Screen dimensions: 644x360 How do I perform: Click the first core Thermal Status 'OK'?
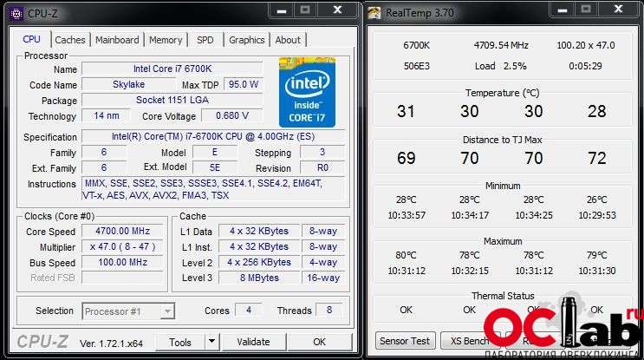pyautogui.click(x=406, y=310)
